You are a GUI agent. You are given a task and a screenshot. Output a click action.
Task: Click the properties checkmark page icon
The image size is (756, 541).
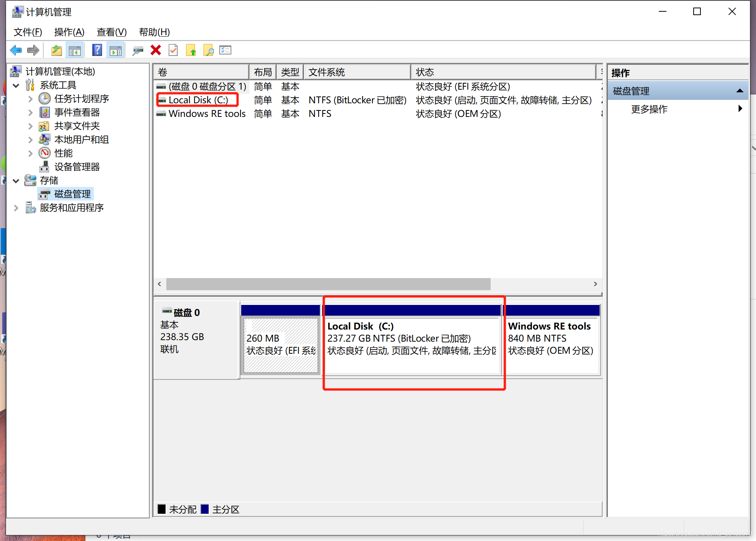tap(173, 50)
